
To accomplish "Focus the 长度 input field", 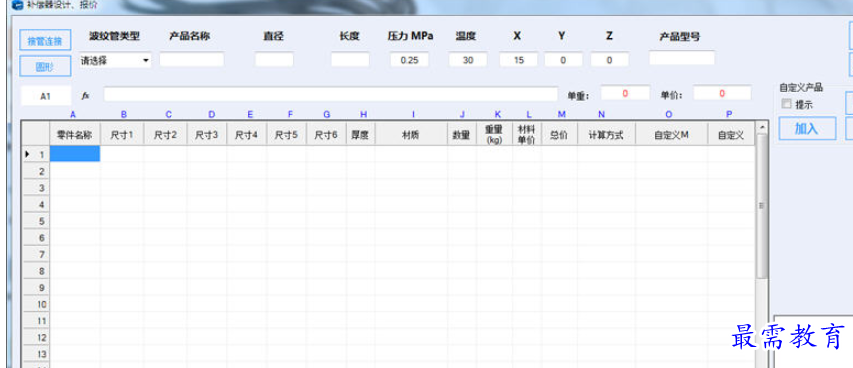I will (350, 59).
